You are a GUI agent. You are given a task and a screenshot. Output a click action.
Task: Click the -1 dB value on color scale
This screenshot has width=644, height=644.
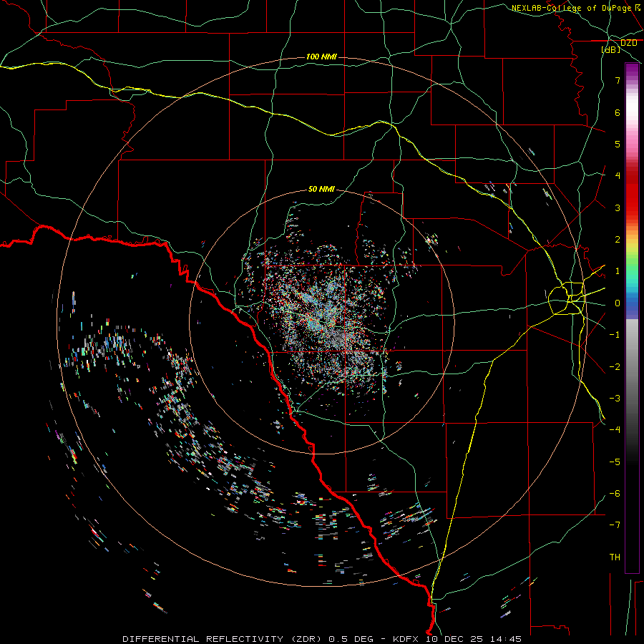pyautogui.click(x=615, y=335)
